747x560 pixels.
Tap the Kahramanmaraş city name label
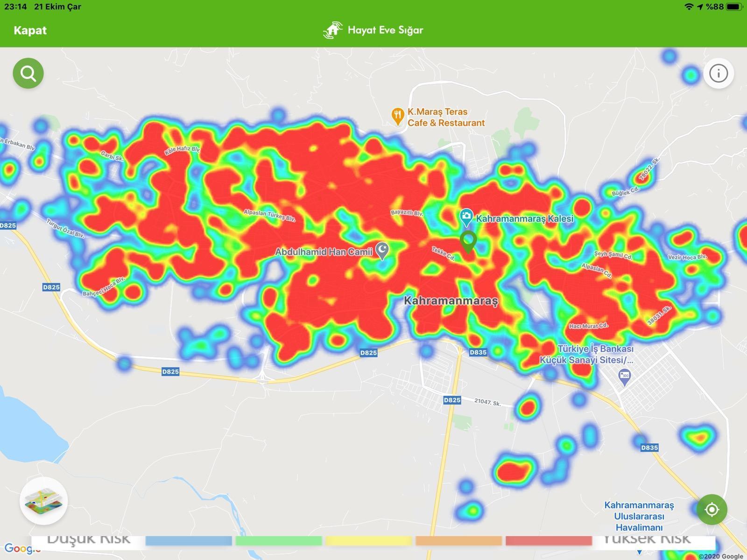451,301
